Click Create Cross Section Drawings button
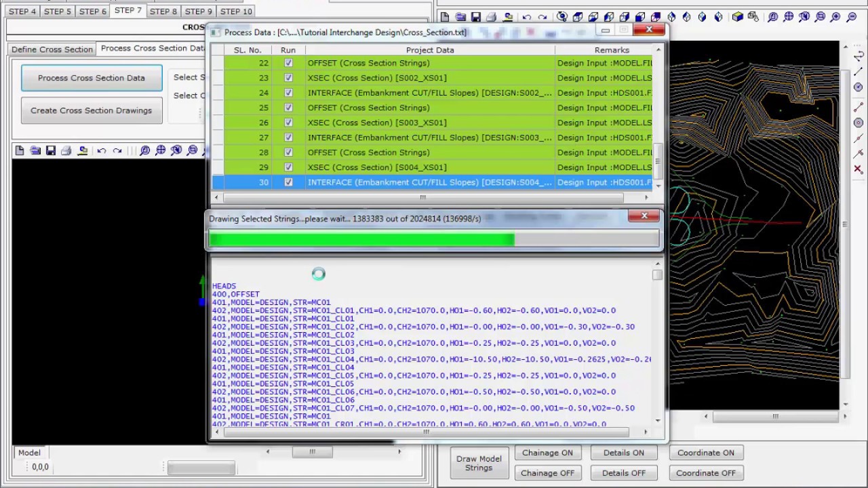The height and width of the screenshot is (488, 868). click(92, 110)
